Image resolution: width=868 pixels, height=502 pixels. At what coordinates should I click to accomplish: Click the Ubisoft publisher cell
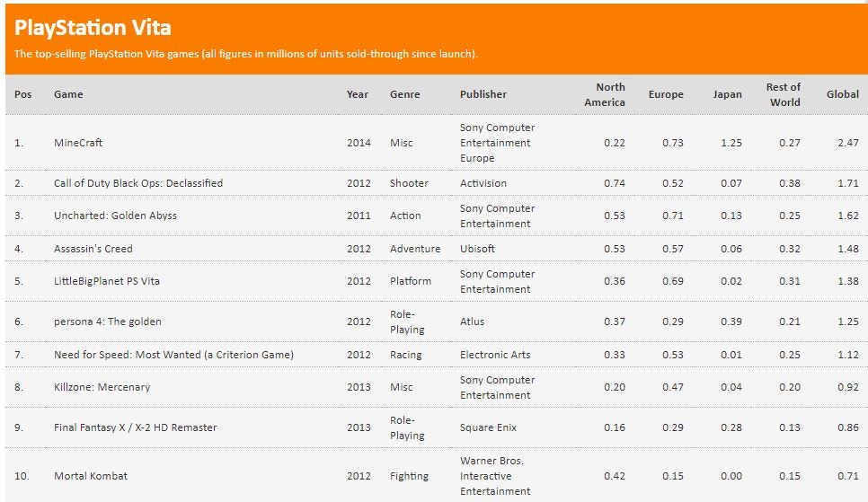pos(477,249)
